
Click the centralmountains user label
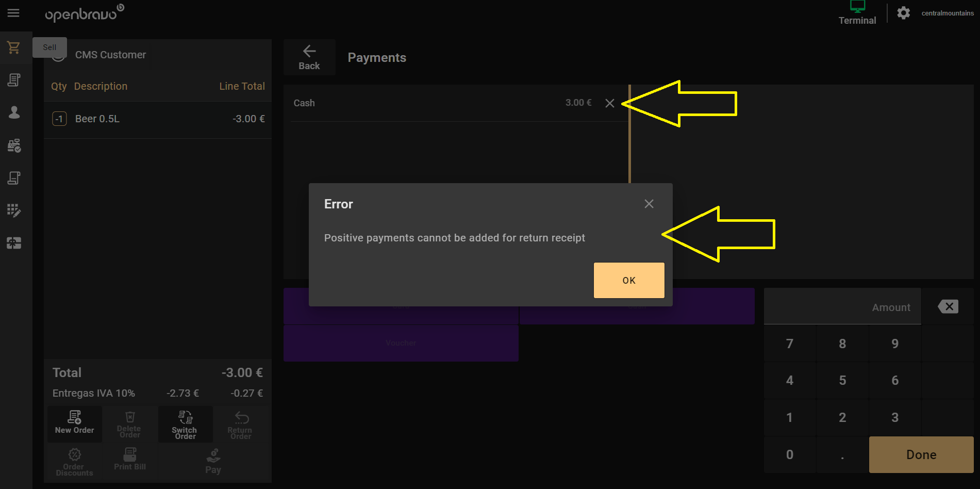[x=947, y=13]
